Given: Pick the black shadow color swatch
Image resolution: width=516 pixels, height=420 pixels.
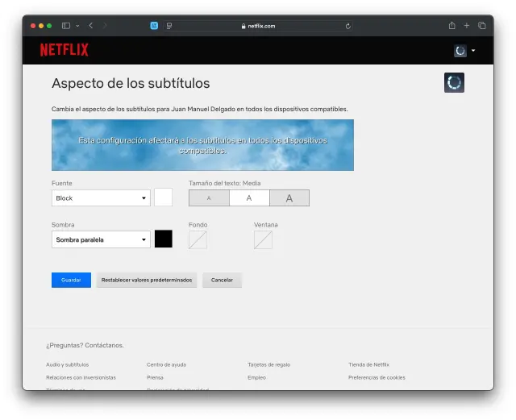Looking at the screenshot, I should click(x=164, y=239).
